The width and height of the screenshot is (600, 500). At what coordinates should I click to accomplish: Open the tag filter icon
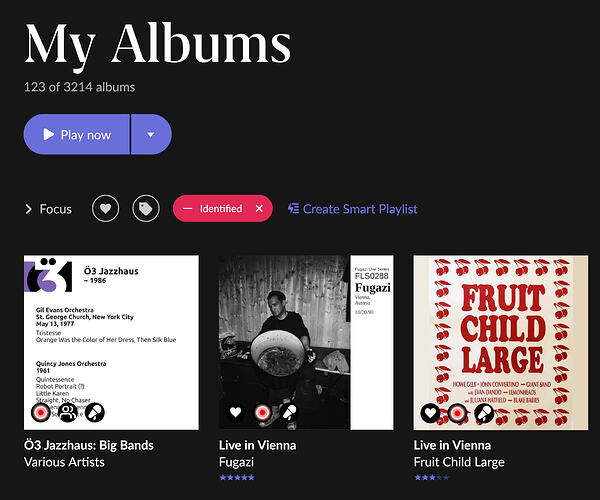(x=145, y=208)
